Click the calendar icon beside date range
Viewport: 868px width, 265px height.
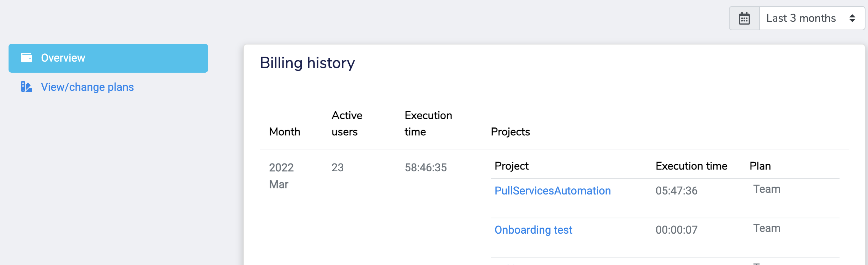(744, 18)
